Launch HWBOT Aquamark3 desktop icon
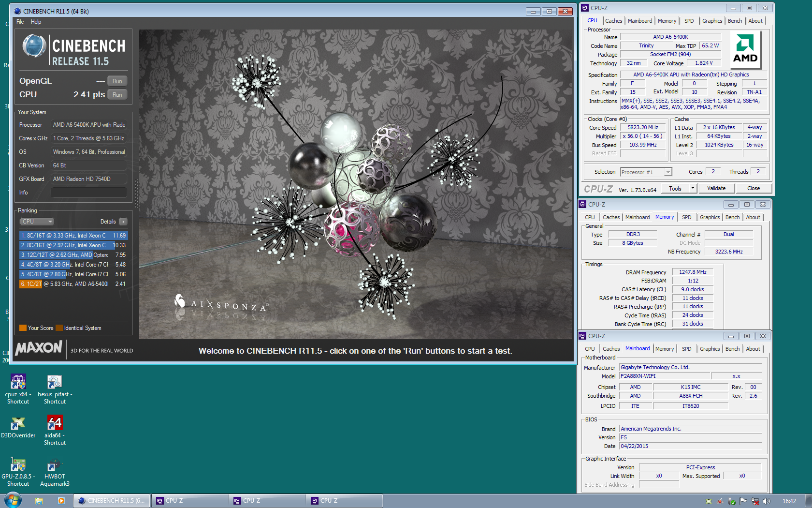The width and height of the screenshot is (812, 508). [x=55, y=472]
